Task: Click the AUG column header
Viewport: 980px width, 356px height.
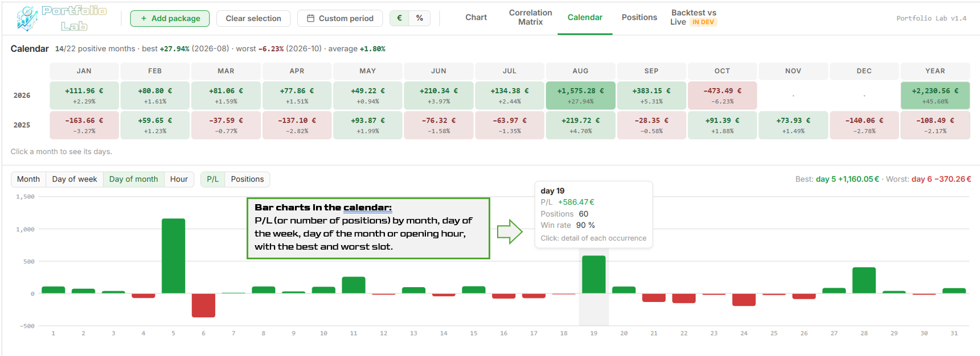Action: pos(580,71)
